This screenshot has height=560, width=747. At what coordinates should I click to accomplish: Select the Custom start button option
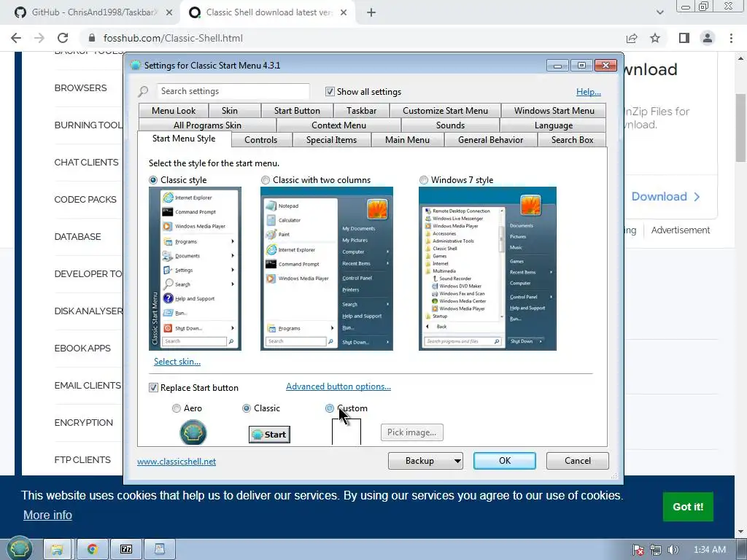tap(330, 408)
